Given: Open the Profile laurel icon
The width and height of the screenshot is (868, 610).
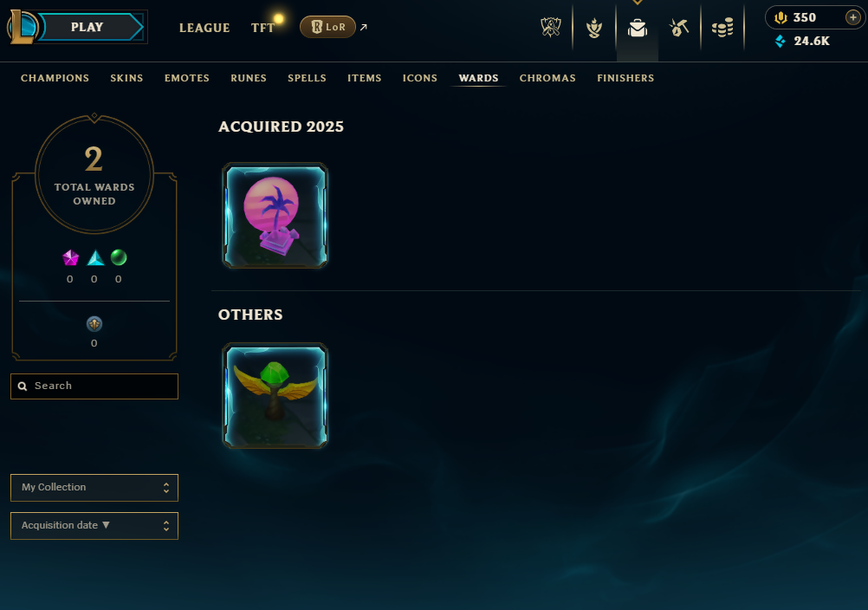Looking at the screenshot, I should [x=594, y=27].
